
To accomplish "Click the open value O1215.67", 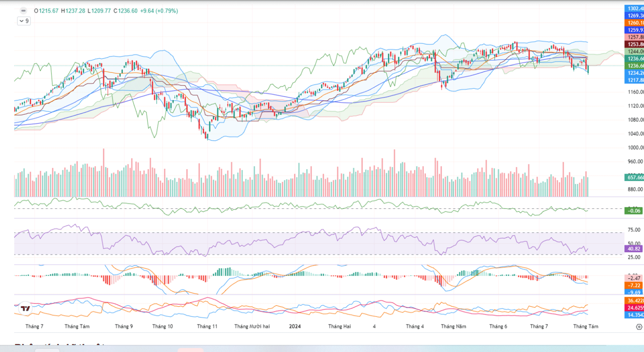I will coord(46,11).
